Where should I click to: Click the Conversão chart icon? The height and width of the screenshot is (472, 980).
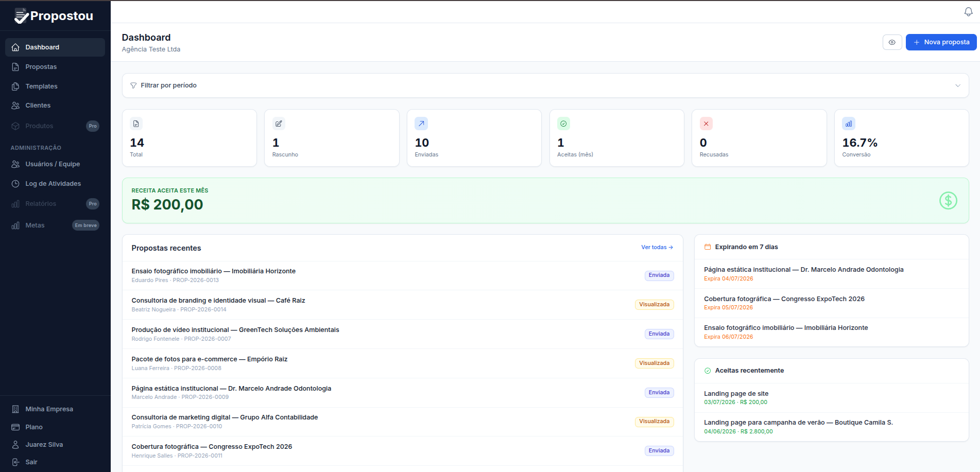(x=849, y=124)
